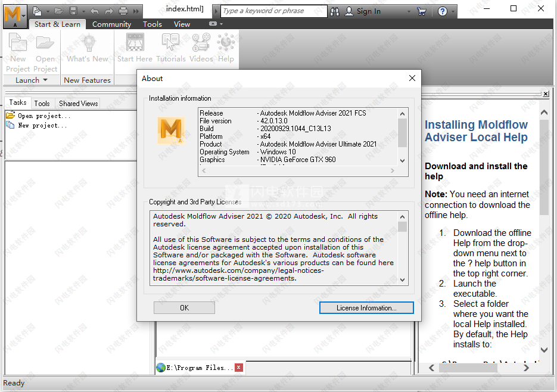Viewport: 557px width, 392px height.
Task: Click in the keyword search field
Action: 273,11
